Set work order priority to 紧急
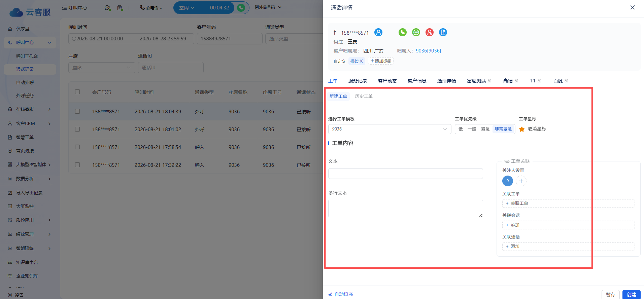The width and height of the screenshot is (644, 299). (x=485, y=129)
